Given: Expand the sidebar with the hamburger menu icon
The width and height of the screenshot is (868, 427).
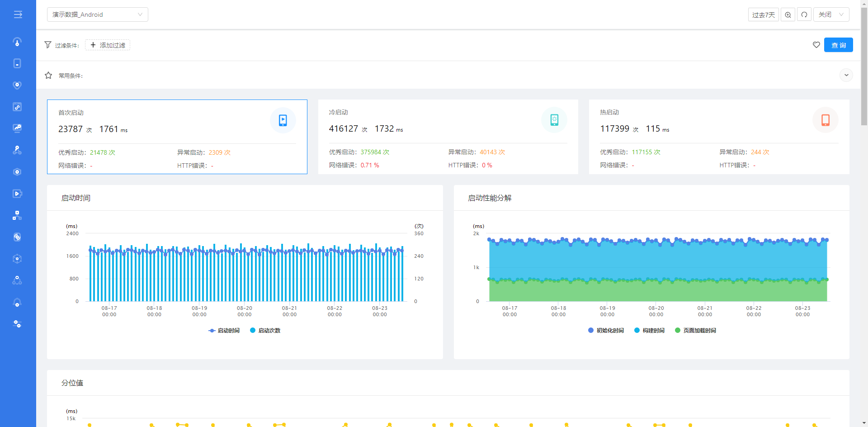Looking at the screenshot, I should [18, 14].
